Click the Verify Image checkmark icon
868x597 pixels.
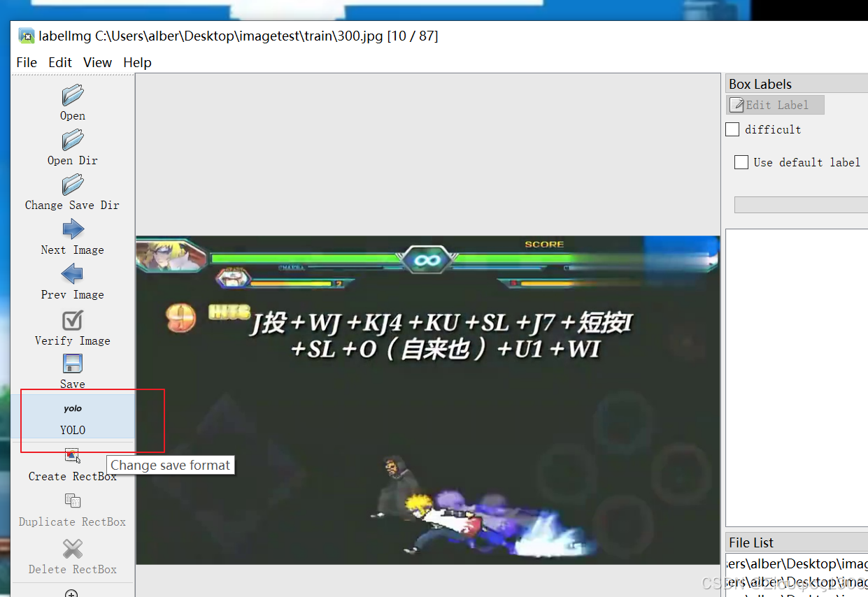click(73, 320)
